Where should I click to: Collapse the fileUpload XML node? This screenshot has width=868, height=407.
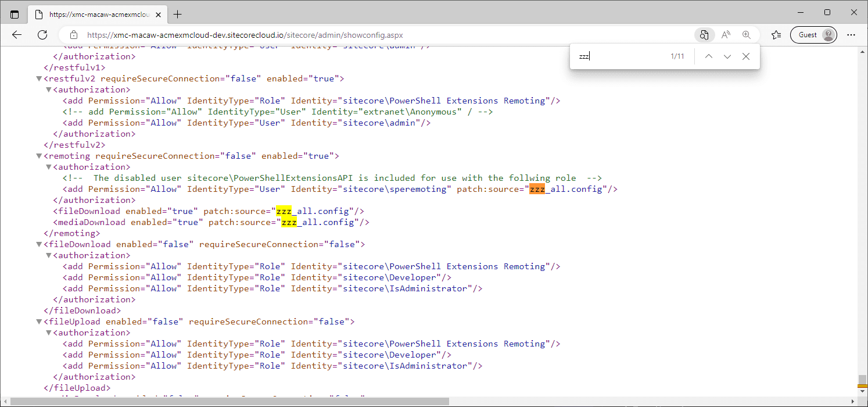39,322
